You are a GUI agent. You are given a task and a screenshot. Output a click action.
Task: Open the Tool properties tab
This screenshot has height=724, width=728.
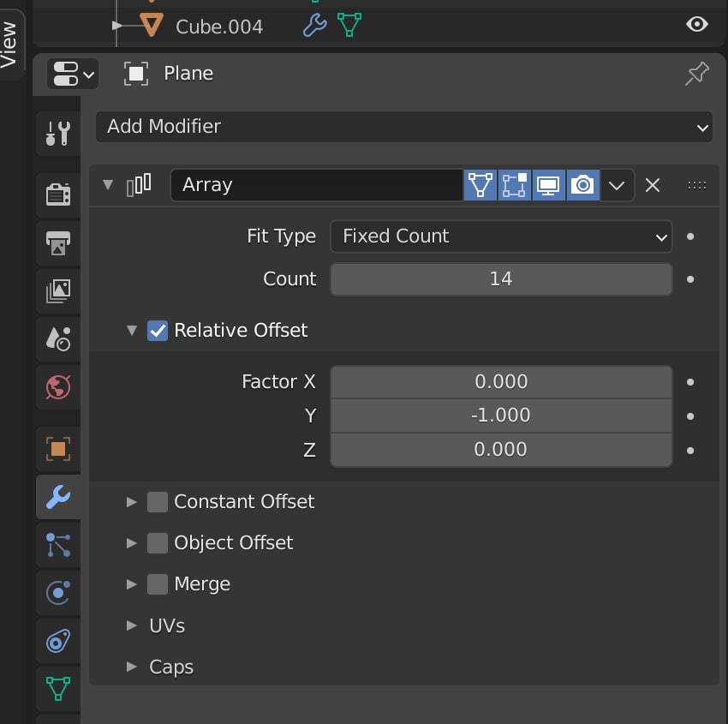tap(58, 134)
